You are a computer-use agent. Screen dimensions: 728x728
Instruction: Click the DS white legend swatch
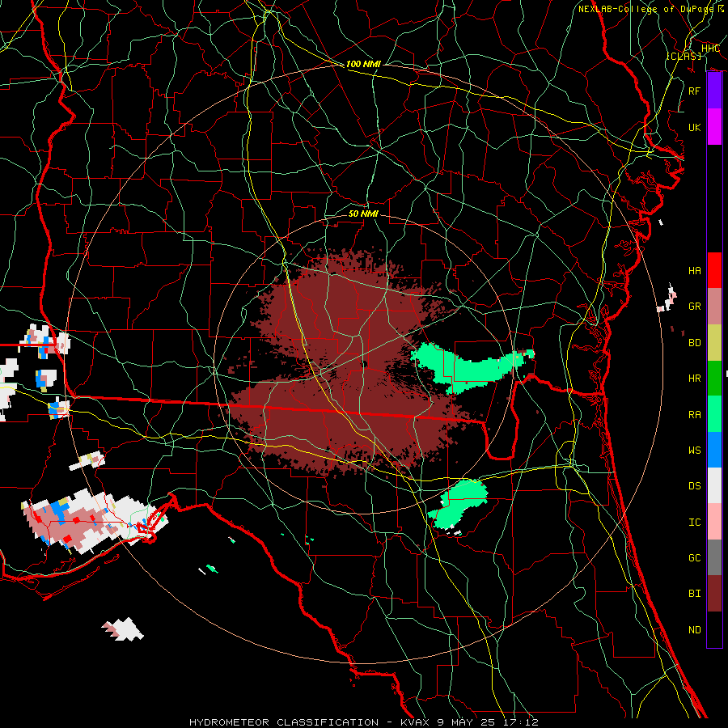pos(714,485)
